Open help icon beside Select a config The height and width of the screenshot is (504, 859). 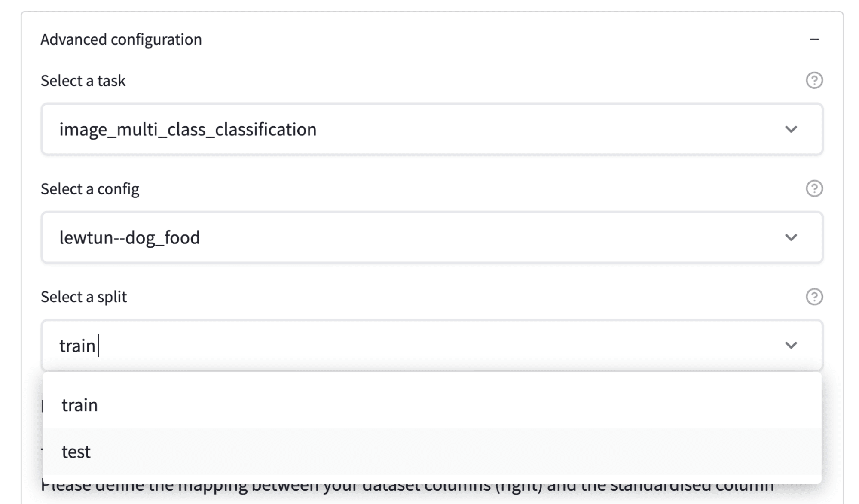814,188
